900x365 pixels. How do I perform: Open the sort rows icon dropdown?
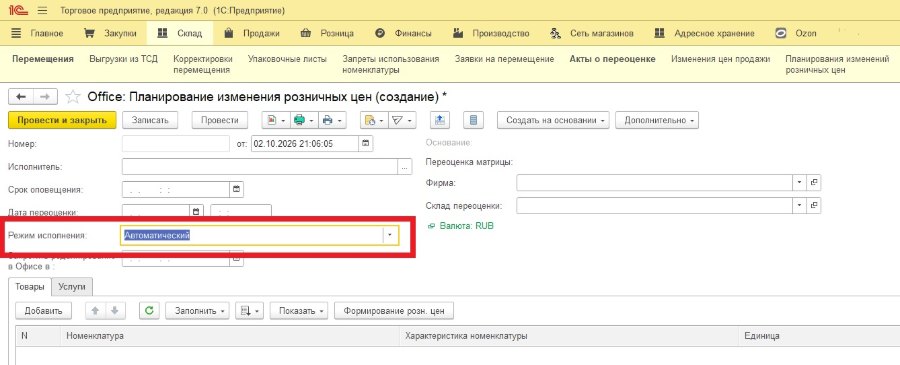tap(250, 310)
